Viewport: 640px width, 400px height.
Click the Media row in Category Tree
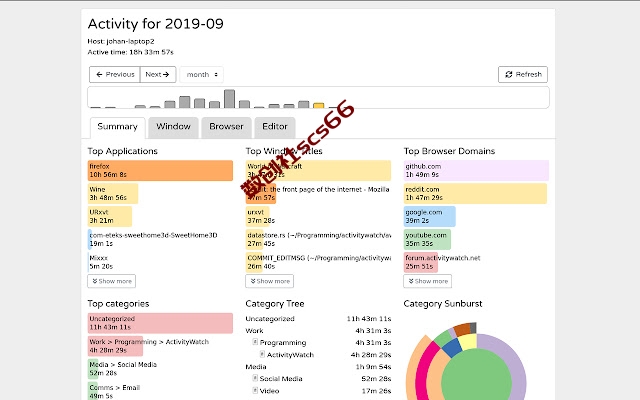pyautogui.click(x=318, y=367)
